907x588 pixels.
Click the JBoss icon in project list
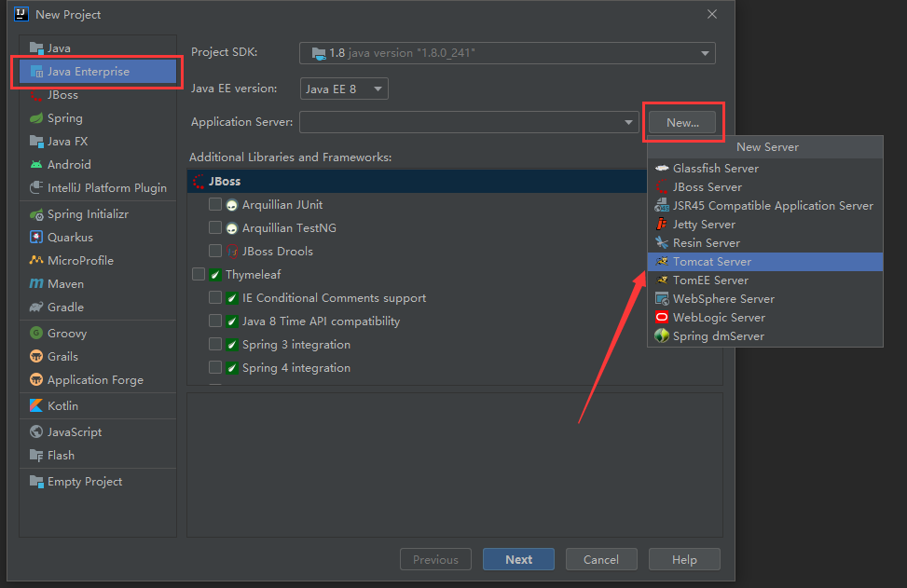tap(36, 95)
